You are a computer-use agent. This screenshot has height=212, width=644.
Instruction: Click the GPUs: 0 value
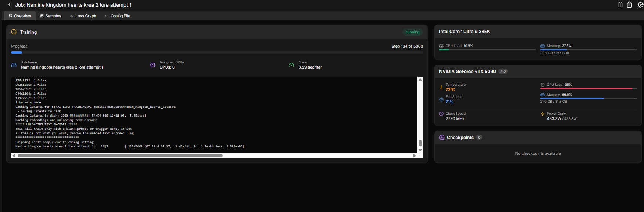pyautogui.click(x=167, y=67)
